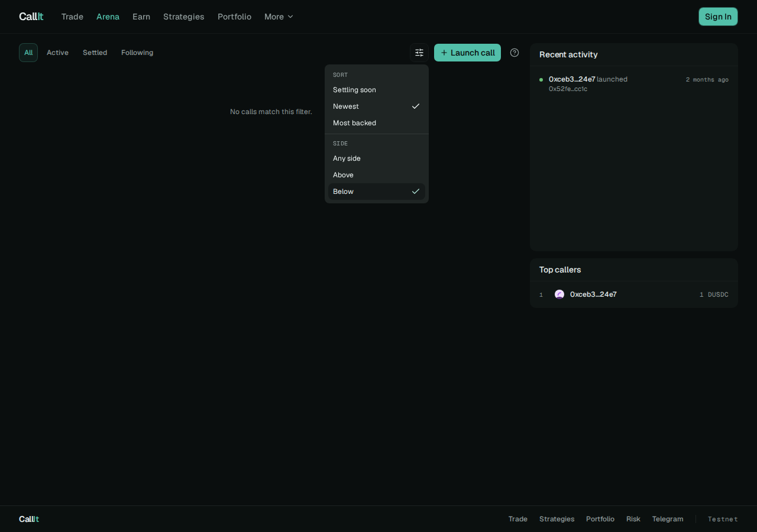This screenshot has height=532, width=757.
Task: Open the Telegram footer link
Action: click(668, 519)
